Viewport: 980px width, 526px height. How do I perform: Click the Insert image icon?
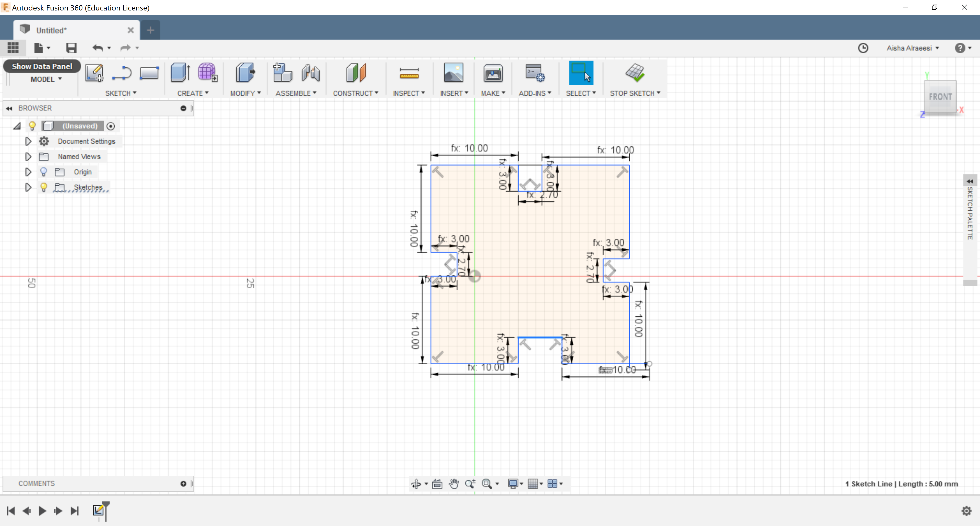click(453, 73)
